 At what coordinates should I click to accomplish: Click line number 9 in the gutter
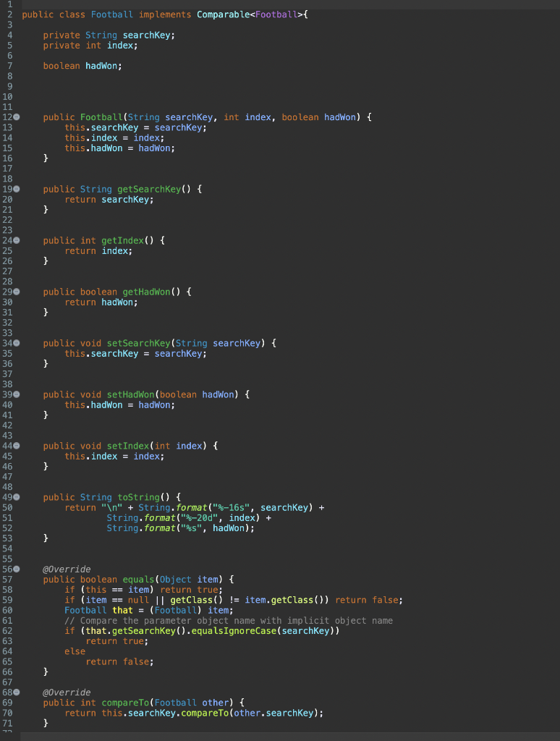click(10, 87)
